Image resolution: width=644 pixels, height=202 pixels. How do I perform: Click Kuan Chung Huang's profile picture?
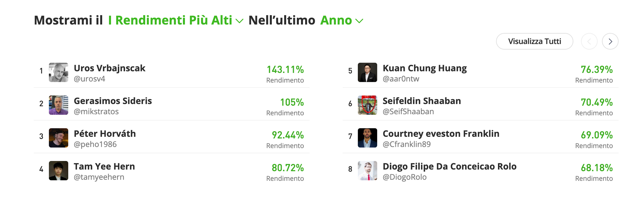coord(367,72)
